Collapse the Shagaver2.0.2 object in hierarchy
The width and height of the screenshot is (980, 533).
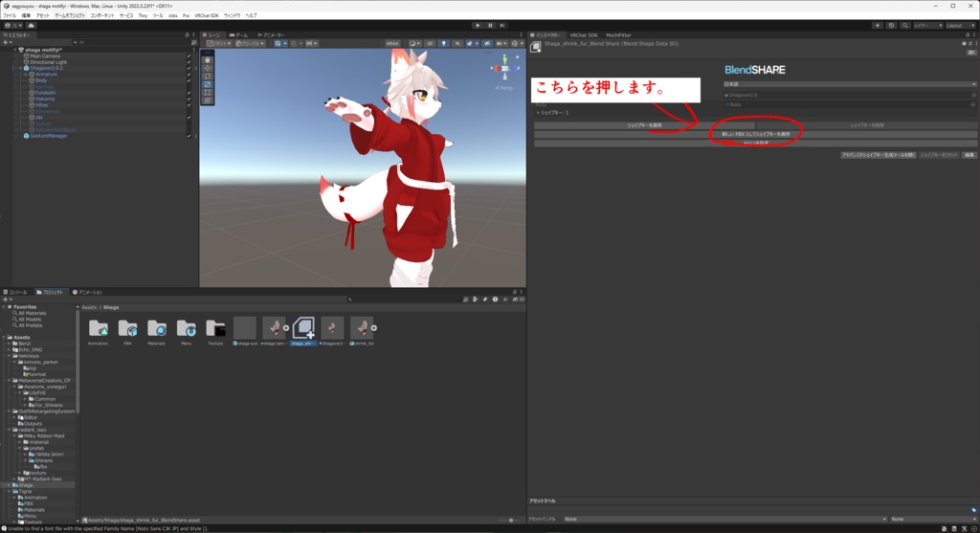pos(20,68)
